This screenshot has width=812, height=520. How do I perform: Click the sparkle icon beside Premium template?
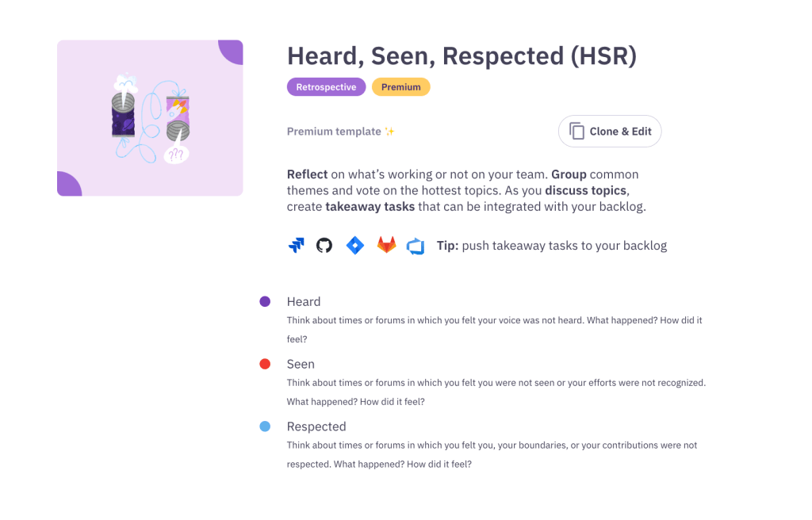point(389,132)
